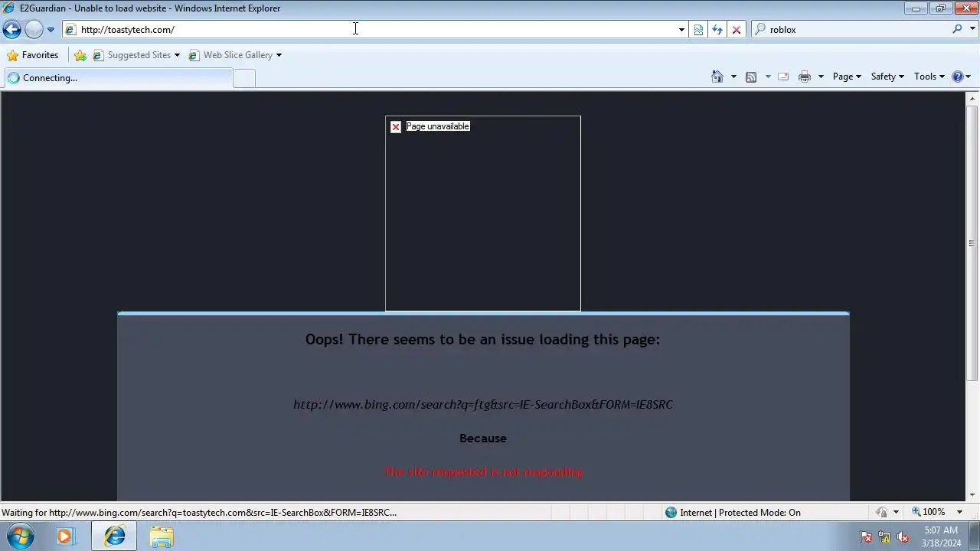This screenshot has width=980, height=551.
Task: Select the Connecting... tab
Action: (x=117, y=77)
